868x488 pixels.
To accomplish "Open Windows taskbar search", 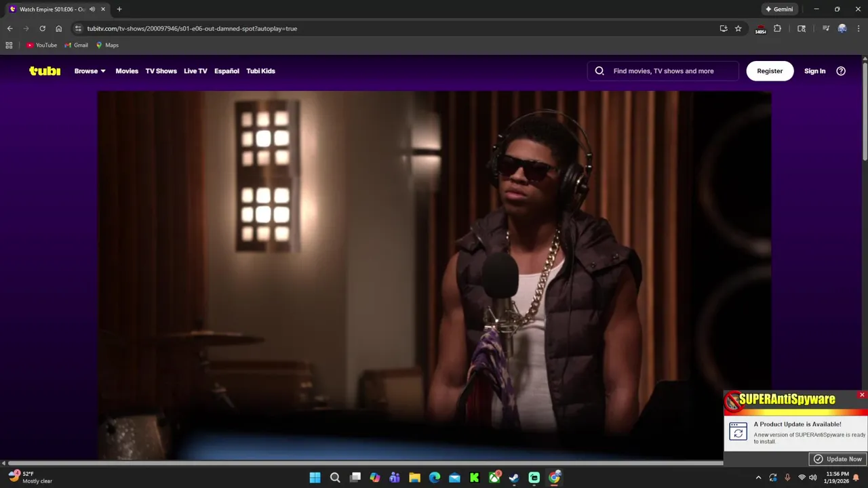I will click(335, 478).
